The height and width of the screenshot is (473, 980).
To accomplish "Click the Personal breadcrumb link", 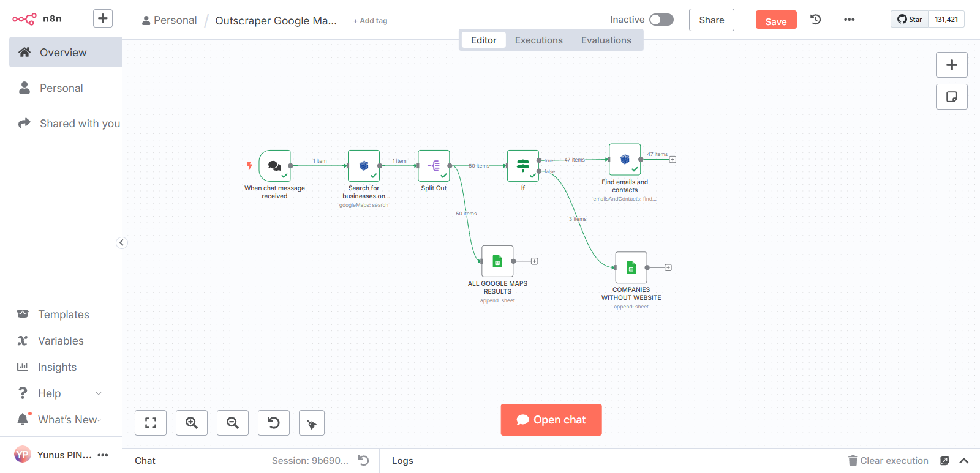I will [x=170, y=20].
